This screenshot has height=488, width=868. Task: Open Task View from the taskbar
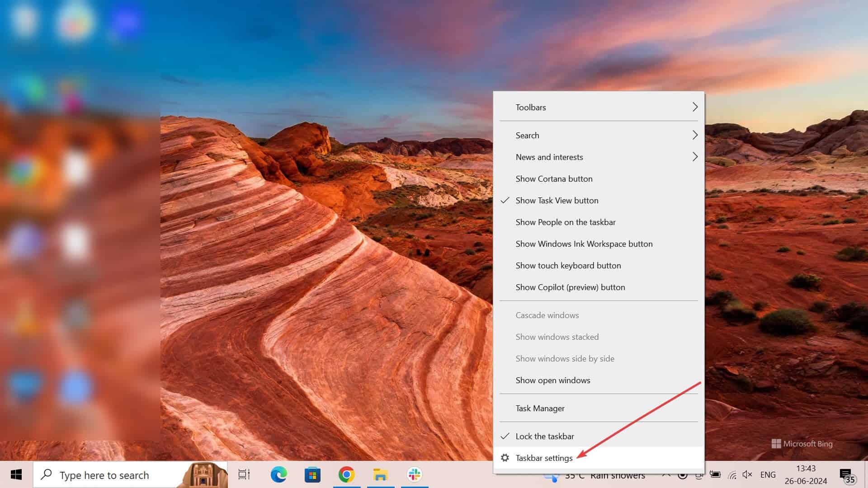[x=243, y=474]
